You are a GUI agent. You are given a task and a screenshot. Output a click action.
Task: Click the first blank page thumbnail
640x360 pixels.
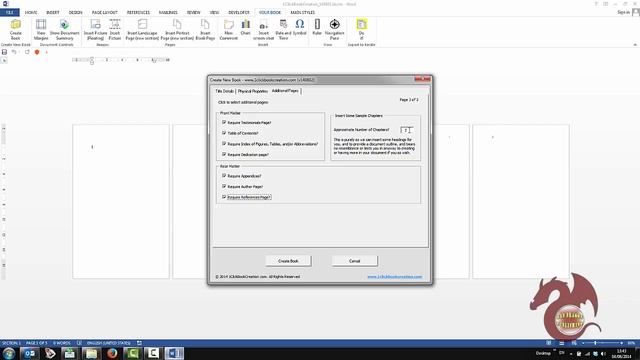121,202
